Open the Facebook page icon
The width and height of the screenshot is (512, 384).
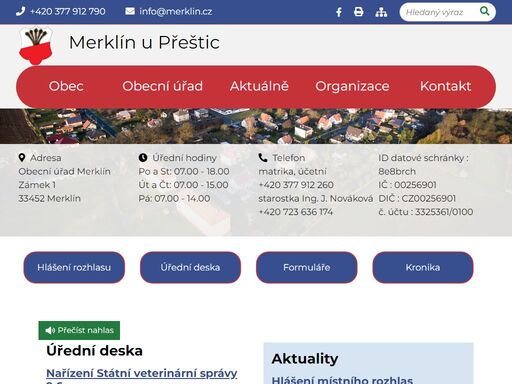339,12
